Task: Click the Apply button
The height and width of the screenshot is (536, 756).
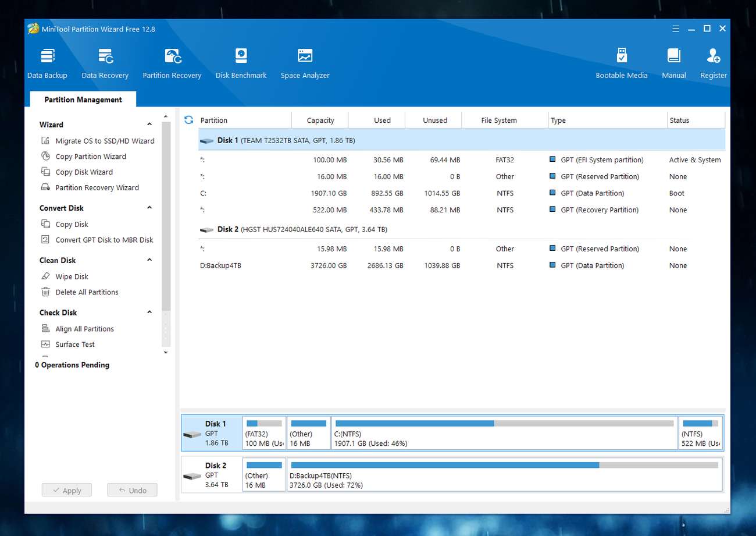Action: point(66,490)
